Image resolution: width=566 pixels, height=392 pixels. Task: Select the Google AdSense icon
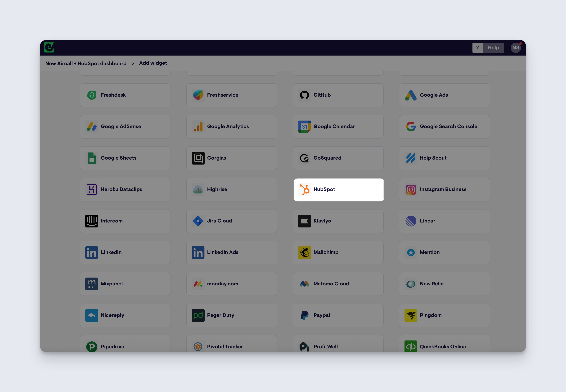click(x=92, y=126)
